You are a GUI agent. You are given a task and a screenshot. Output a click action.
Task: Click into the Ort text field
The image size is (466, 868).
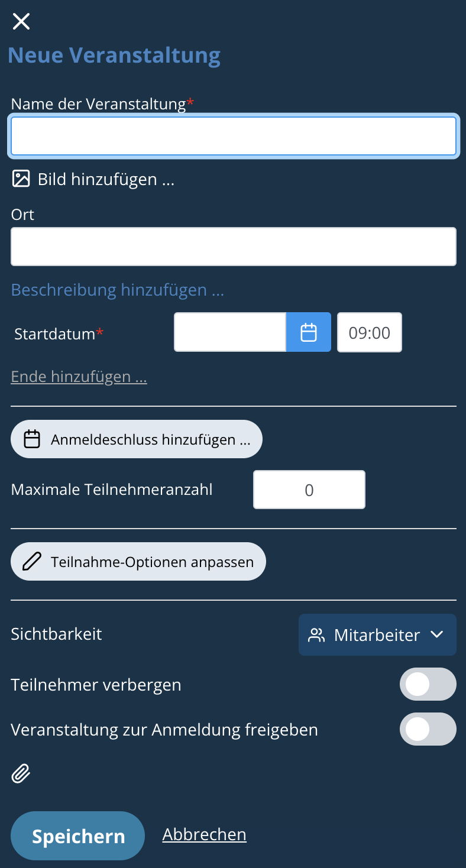pos(233,247)
